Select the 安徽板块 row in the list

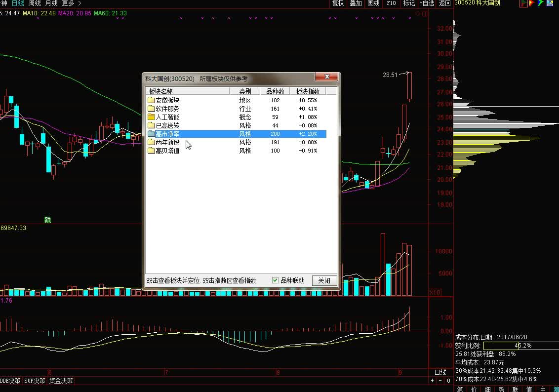point(236,100)
